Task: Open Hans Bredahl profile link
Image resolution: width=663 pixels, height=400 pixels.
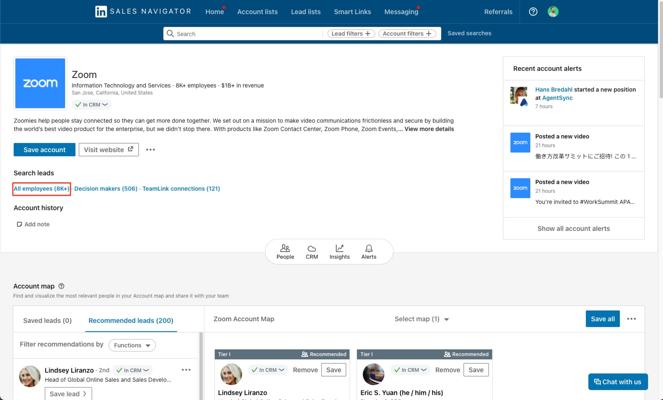Action: pyautogui.click(x=553, y=90)
